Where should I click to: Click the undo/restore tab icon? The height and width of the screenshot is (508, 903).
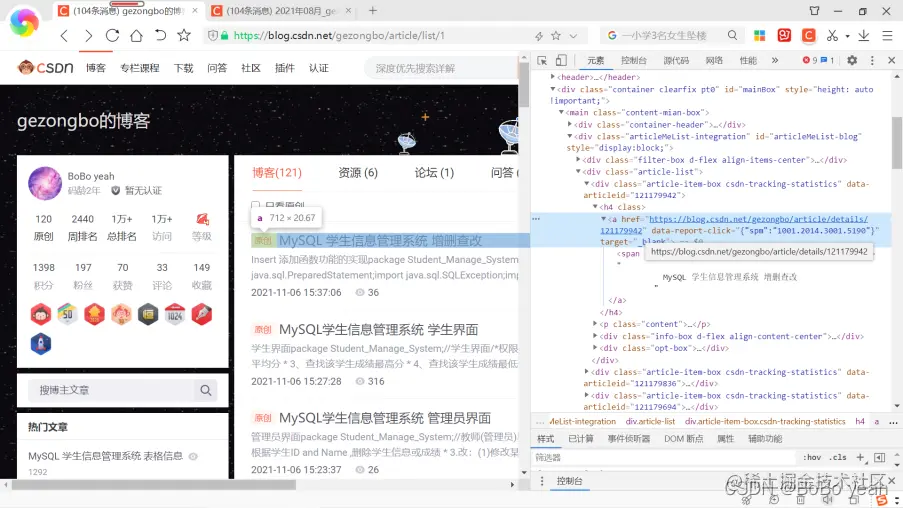click(x=160, y=36)
